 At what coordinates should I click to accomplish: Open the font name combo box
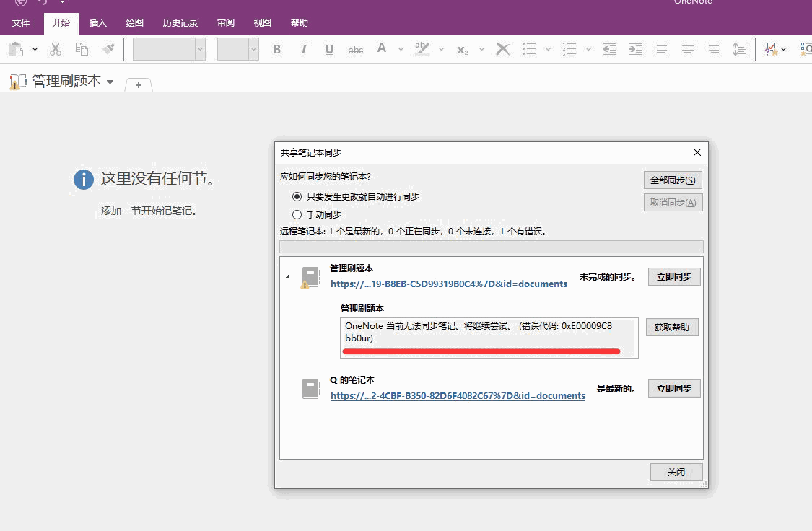coord(169,49)
